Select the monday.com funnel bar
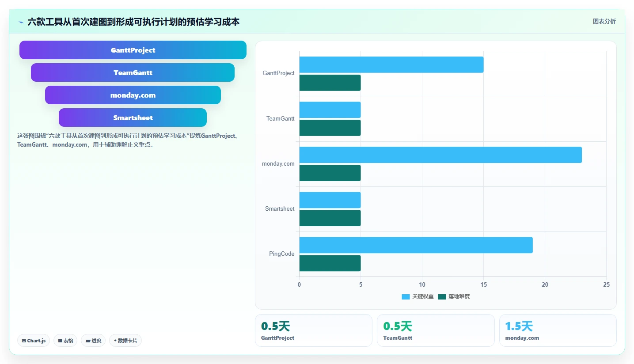The height and width of the screenshot is (364, 634). point(133,95)
